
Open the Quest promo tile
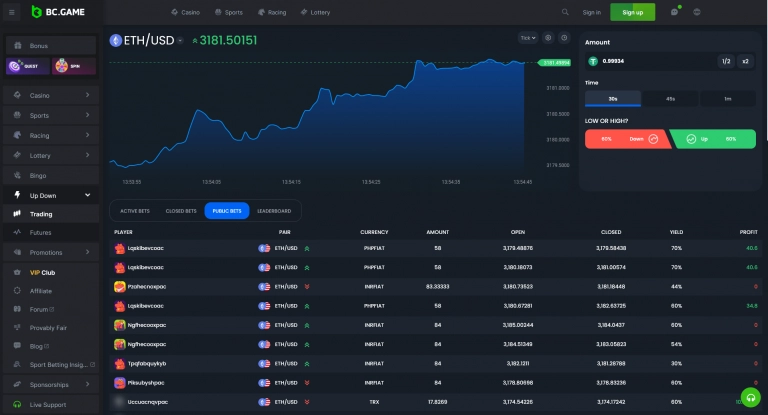[x=27, y=66]
